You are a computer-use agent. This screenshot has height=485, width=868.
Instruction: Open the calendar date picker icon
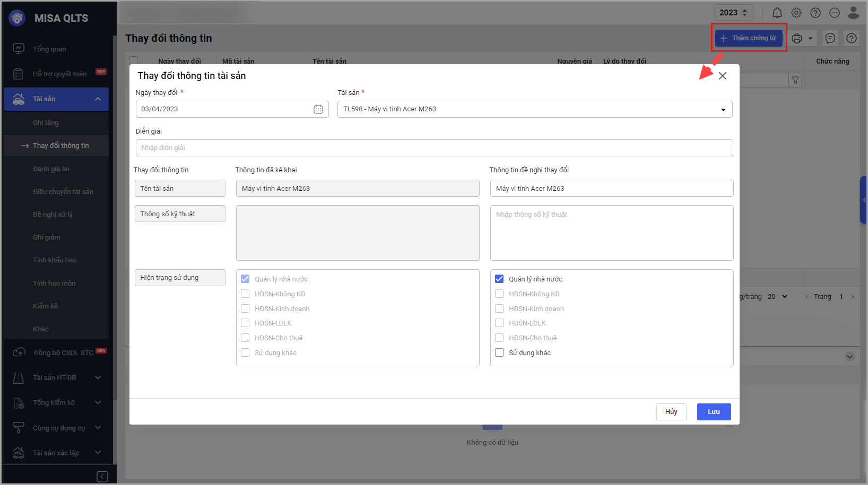pos(318,109)
